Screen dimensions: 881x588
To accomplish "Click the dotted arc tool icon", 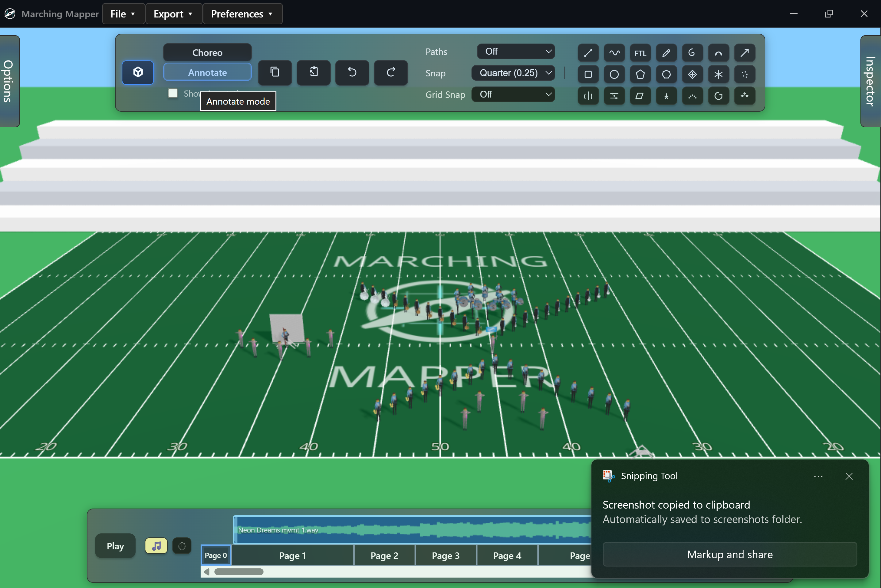I will (x=692, y=96).
